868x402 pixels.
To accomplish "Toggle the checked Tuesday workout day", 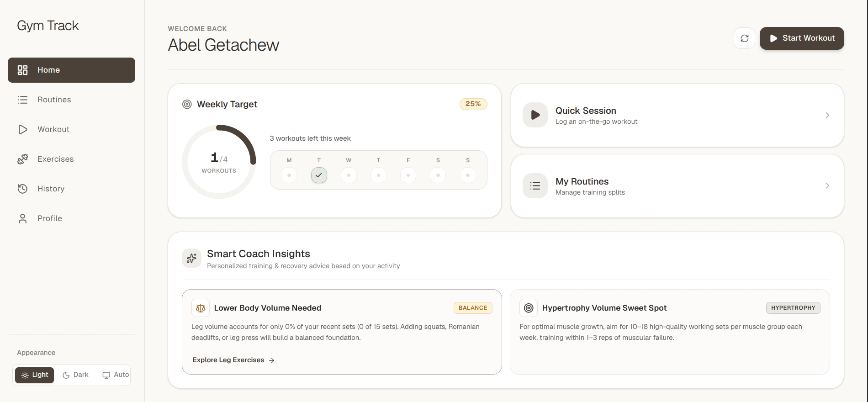I will pyautogui.click(x=319, y=175).
